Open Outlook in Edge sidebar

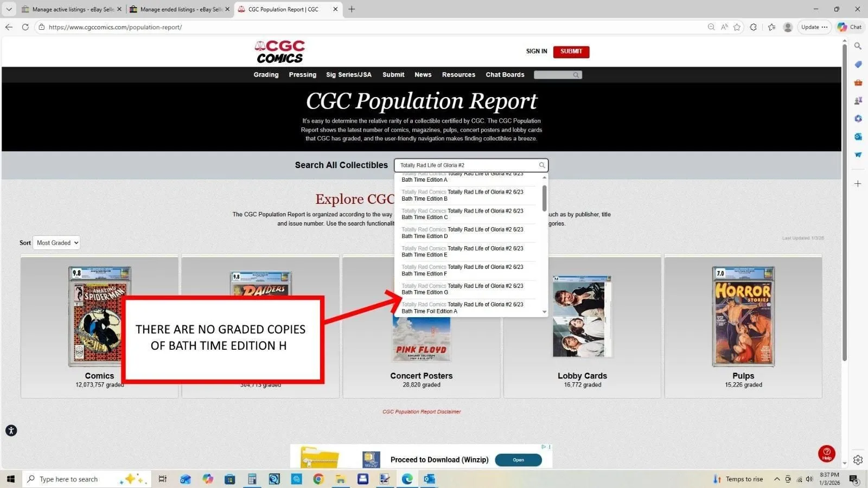click(858, 137)
